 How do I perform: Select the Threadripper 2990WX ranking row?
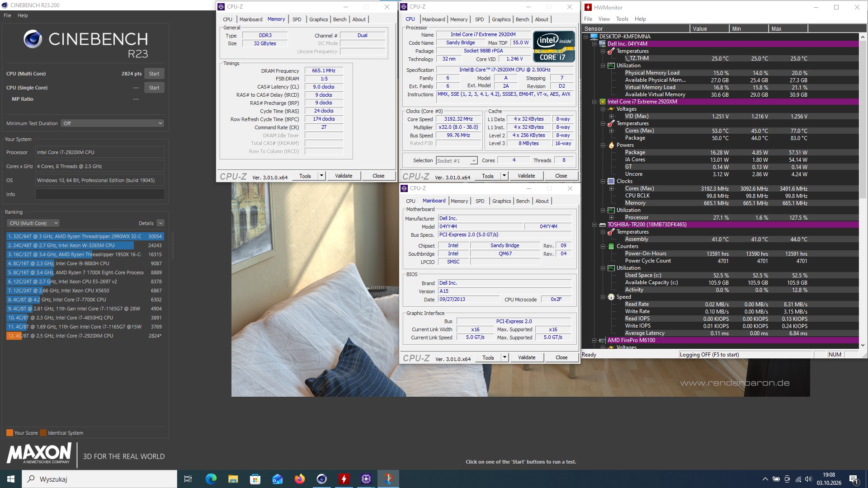pyautogui.click(x=85, y=236)
